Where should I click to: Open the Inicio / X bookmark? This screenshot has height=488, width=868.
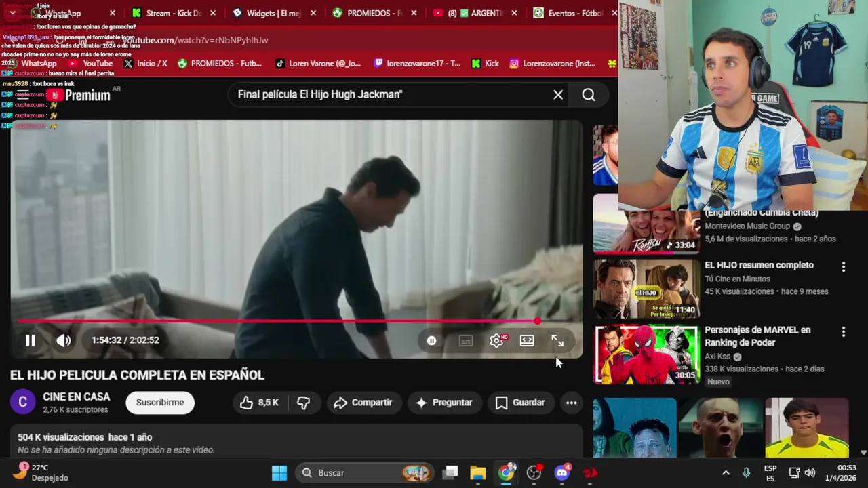tap(145, 64)
